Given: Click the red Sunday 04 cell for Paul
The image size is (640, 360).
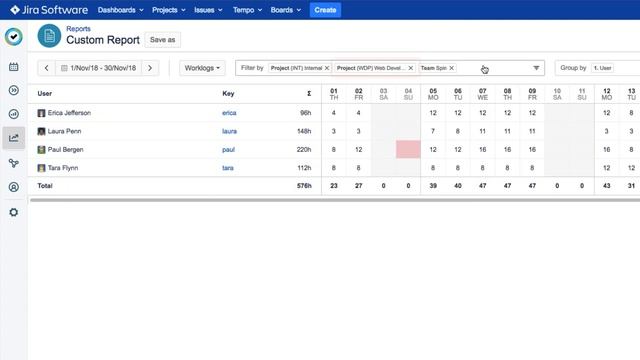Looking at the screenshot, I should tap(408, 149).
